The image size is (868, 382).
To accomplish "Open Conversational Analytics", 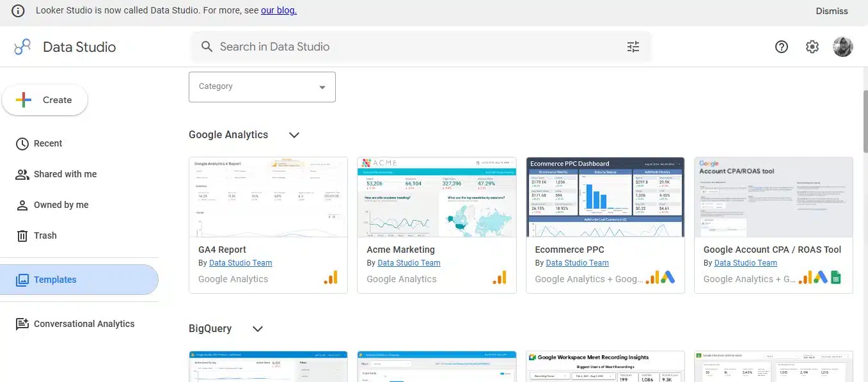I will (80, 324).
